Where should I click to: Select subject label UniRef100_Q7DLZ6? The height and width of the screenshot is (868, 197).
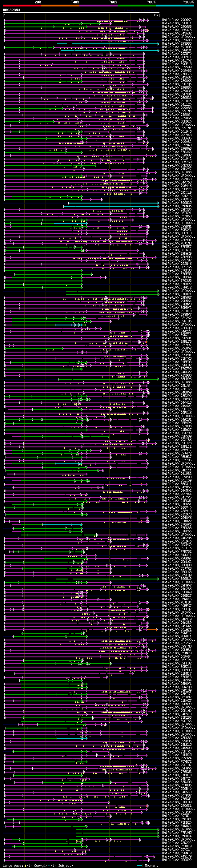(177, 74)
